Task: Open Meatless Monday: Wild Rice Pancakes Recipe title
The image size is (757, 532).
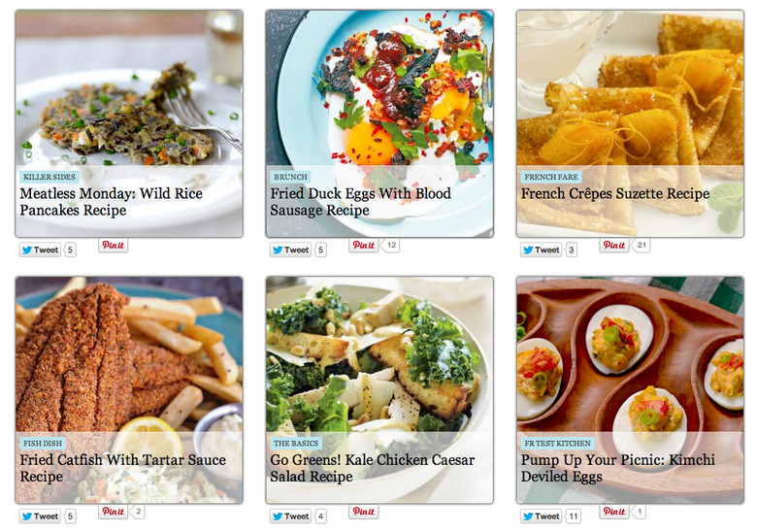Action: click(x=111, y=202)
